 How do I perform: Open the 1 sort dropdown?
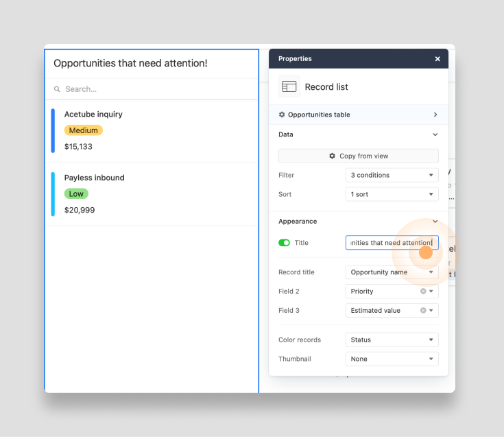tap(392, 194)
